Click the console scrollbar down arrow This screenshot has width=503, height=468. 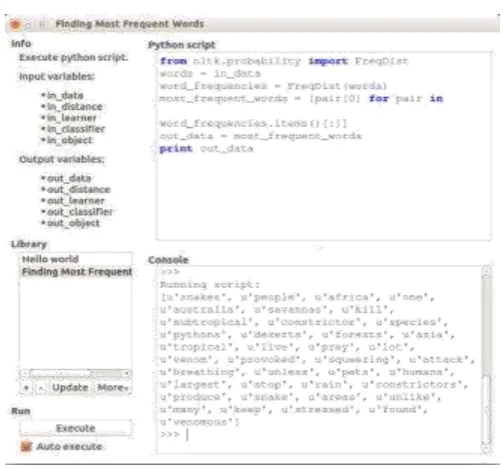(487, 449)
